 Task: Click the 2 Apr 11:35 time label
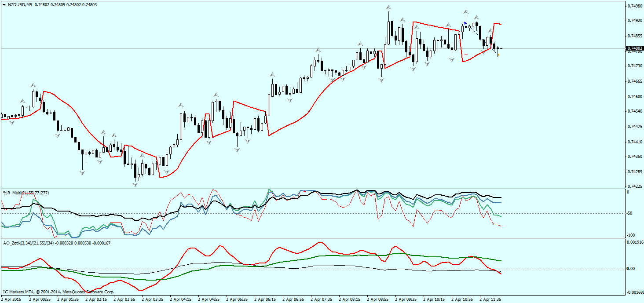click(x=490, y=299)
